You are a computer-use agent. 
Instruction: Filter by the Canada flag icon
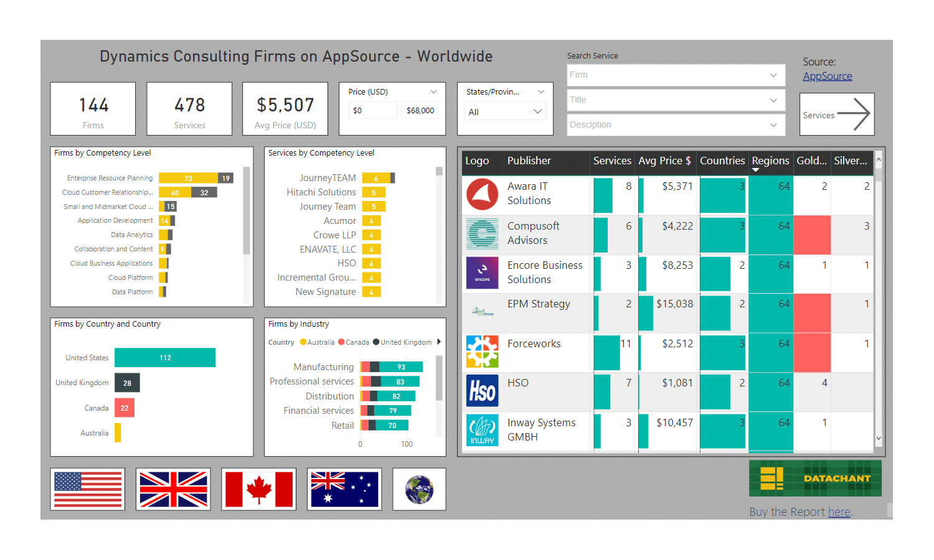258,489
